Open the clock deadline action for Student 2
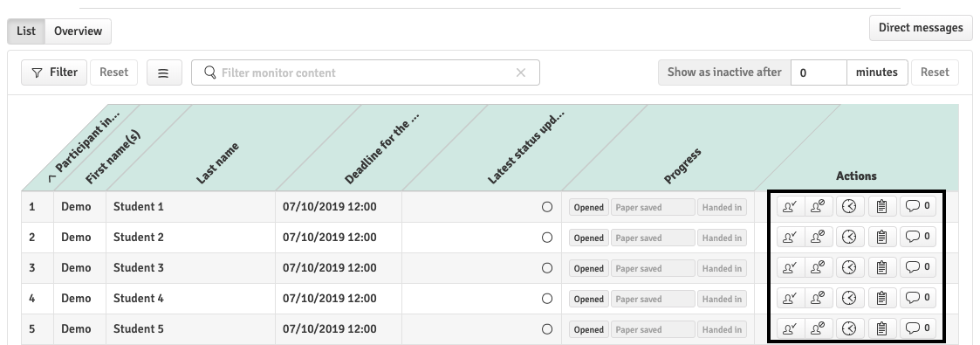This screenshot has width=980, height=345. coord(849,237)
